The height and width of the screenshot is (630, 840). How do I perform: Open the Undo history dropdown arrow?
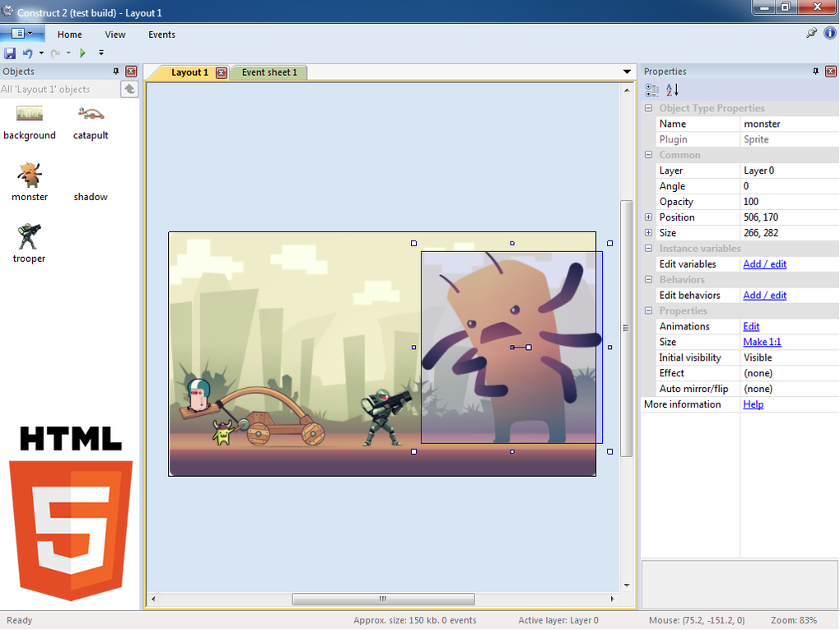(41, 53)
